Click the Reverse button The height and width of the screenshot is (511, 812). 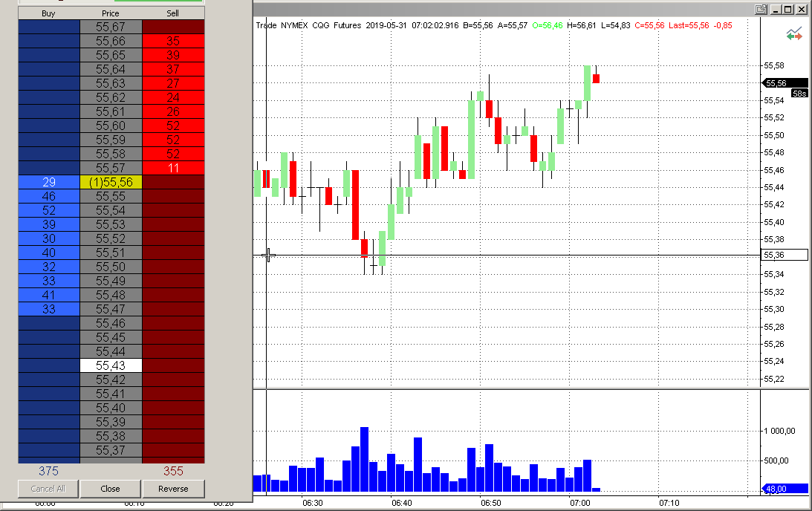(174, 489)
